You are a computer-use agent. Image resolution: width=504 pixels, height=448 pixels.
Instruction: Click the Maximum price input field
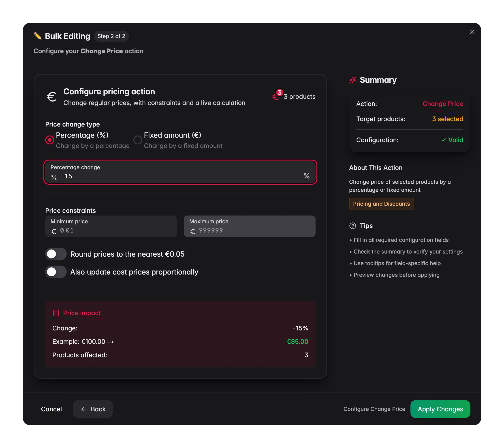tap(250, 226)
